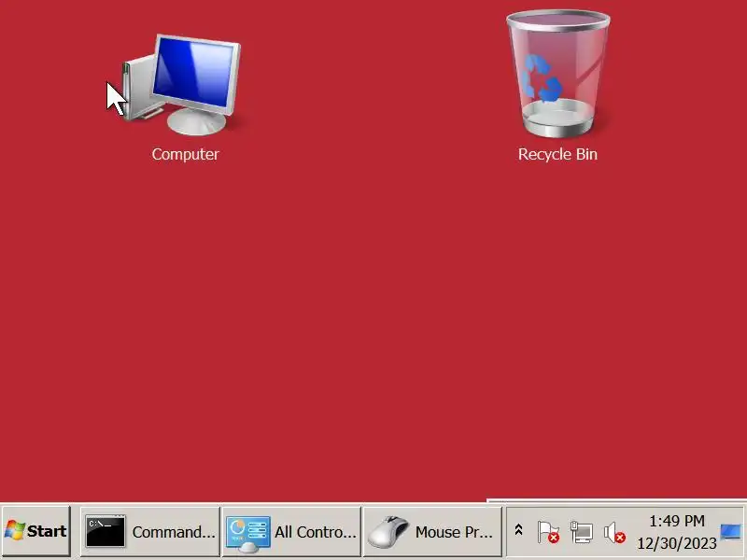Click the Show Desktop icon in tray
The width and height of the screenshot is (747, 560).
(730, 531)
